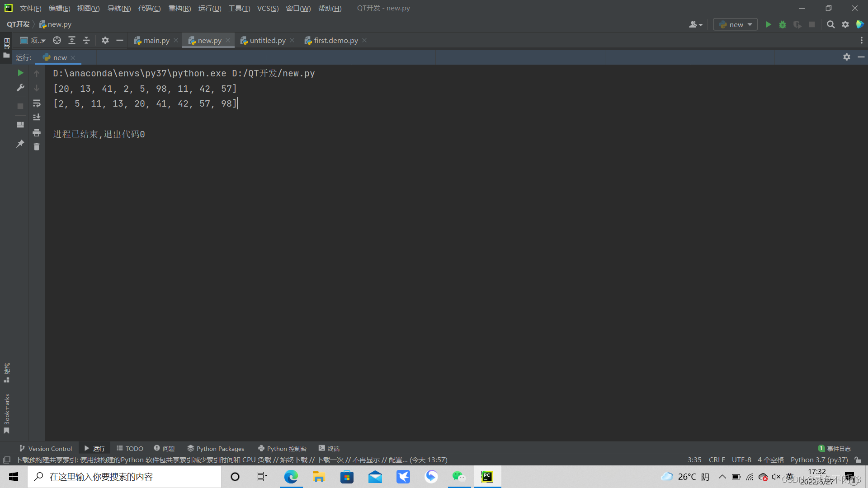Click the scroll up arrow in run output
The width and height of the screenshot is (868, 488).
pos(37,73)
